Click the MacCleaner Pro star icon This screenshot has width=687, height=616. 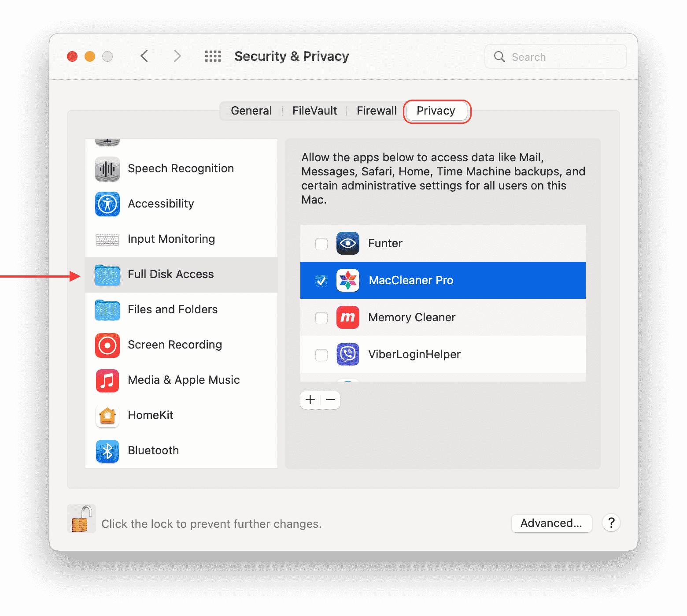(348, 280)
